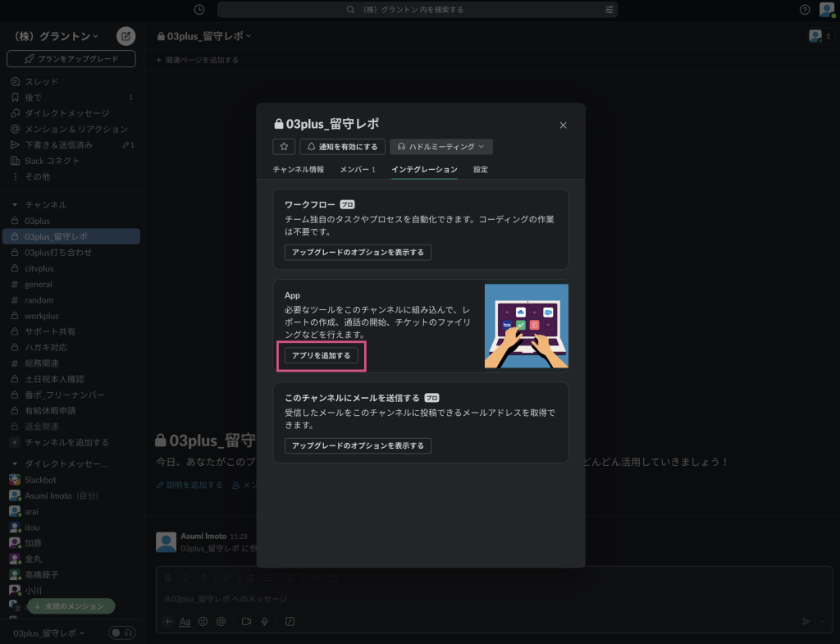
Task: Switch to the 設定 tab
Action: tap(481, 170)
